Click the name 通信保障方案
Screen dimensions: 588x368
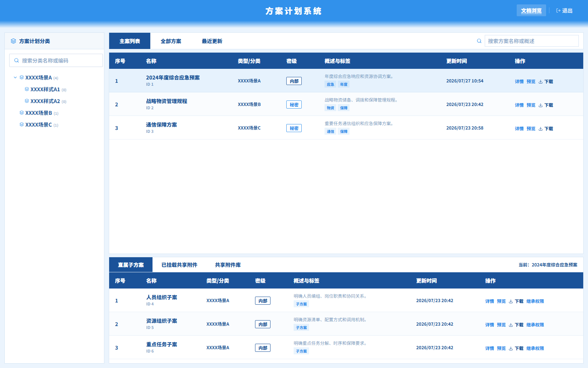(x=161, y=125)
